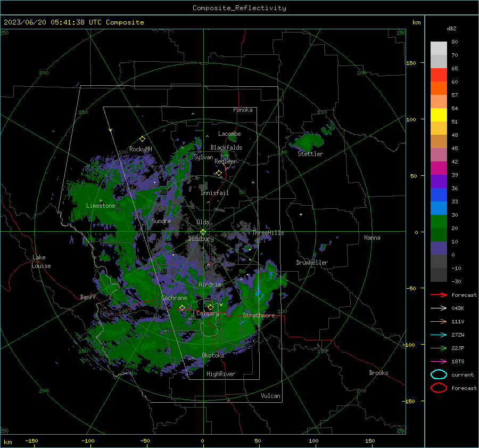Select the purple 36-39 dBZ swatch
Image resolution: width=479 pixels, height=448 pixels.
coord(439,182)
